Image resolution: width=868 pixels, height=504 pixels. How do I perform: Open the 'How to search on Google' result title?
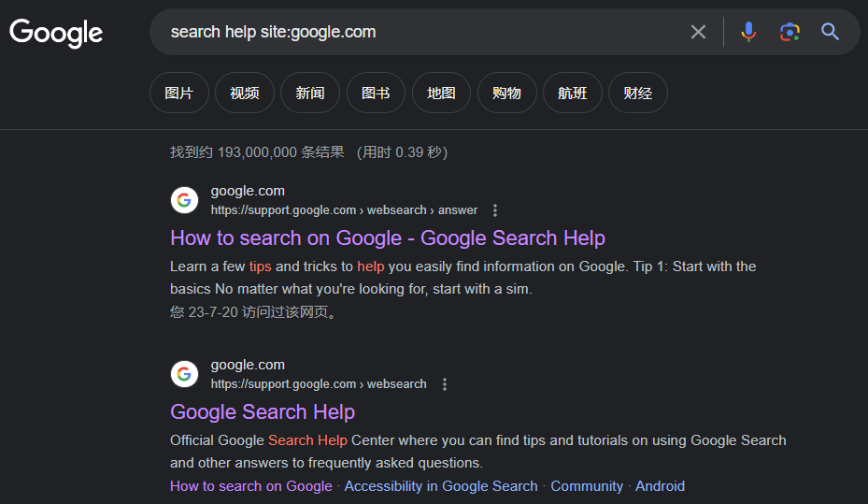pyautogui.click(x=387, y=238)
